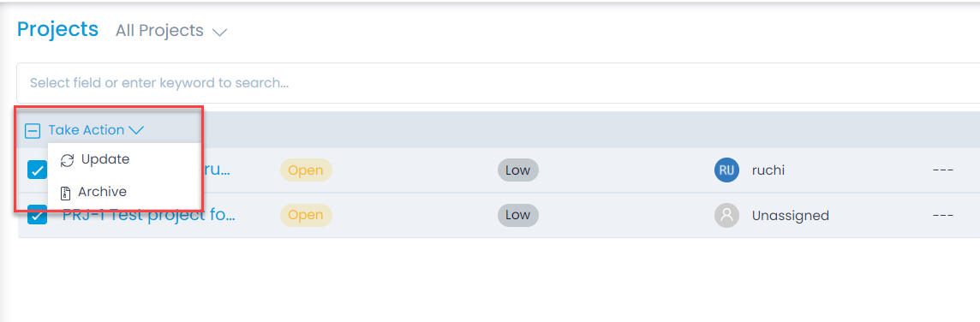Collapse the Take Action dropdown

coord(96,130)
